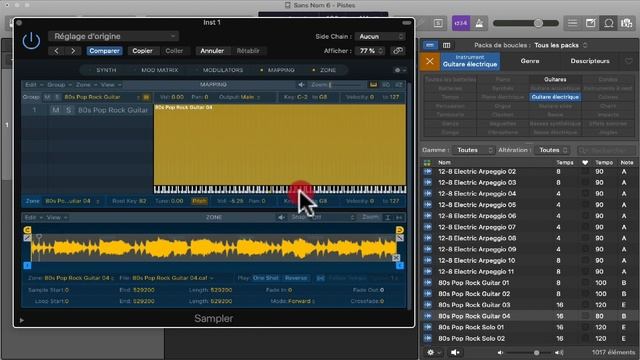This screenshot has height=360, width=640.
Task: Open the Réglage d'origine preset dropdown
Action: [113, 36]
